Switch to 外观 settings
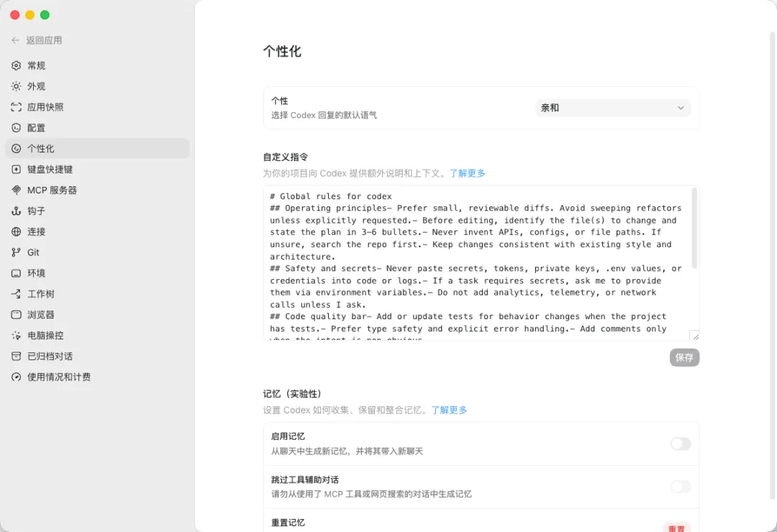This screenshot has height=532, width=777. pyautogui.click(x=97, y=86)
